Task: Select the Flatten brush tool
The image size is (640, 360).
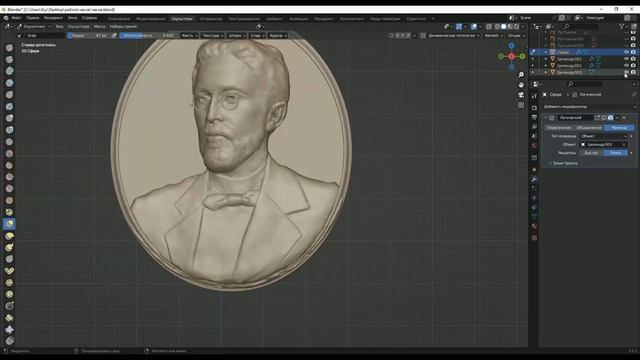Action: [x=9, y=165]
